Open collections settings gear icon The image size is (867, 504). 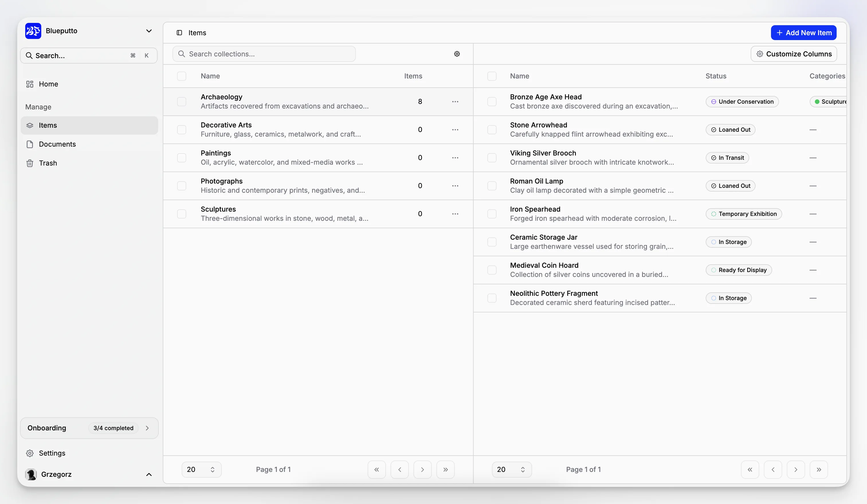tap(457, 54)
